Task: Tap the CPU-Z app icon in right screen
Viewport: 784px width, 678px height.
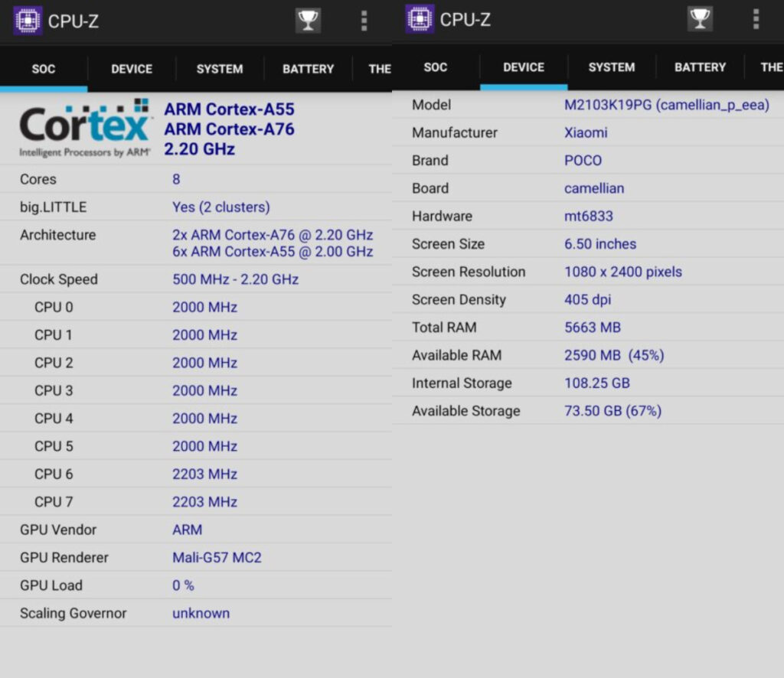Action: [420, 19]
